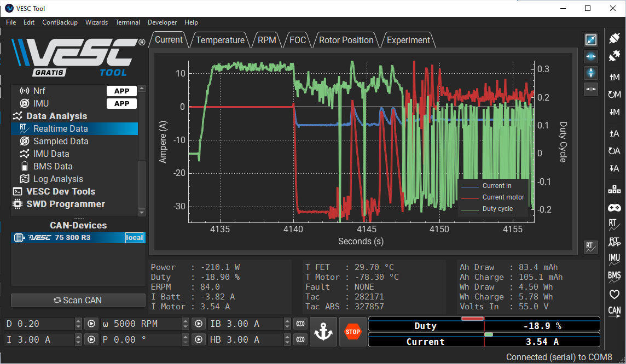Select VESC Dev Tools in sidebar
This screenshot has height=364, width=626.
click(74, 191)
